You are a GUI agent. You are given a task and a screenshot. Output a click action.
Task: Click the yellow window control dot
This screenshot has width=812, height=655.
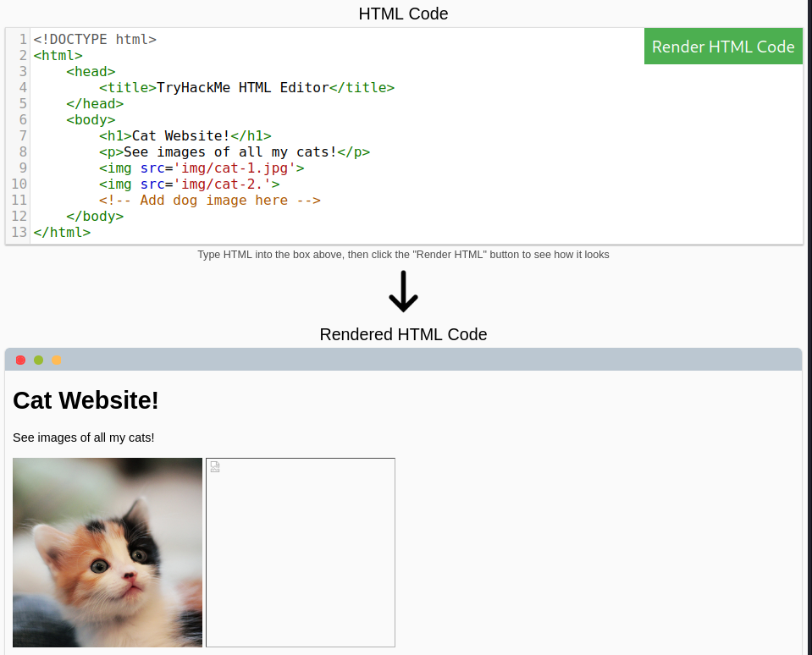coord(56,359)
